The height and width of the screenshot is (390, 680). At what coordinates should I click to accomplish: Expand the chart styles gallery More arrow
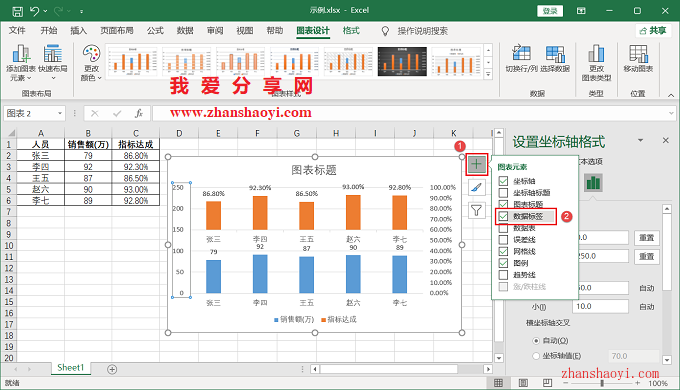[x=488, y=75]
